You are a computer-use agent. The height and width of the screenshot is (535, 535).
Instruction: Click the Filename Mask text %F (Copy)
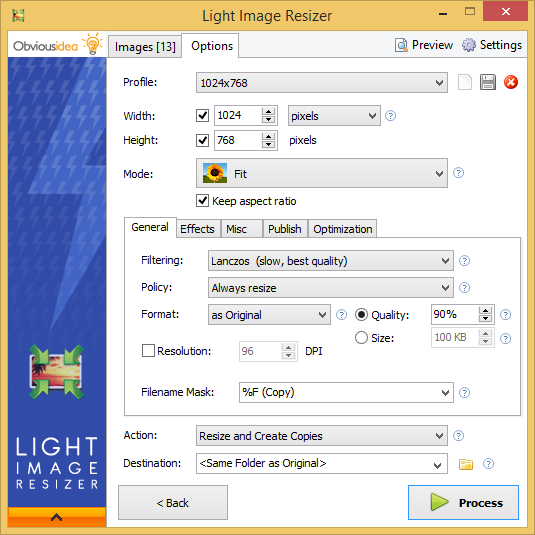click(x=268, y=392)
